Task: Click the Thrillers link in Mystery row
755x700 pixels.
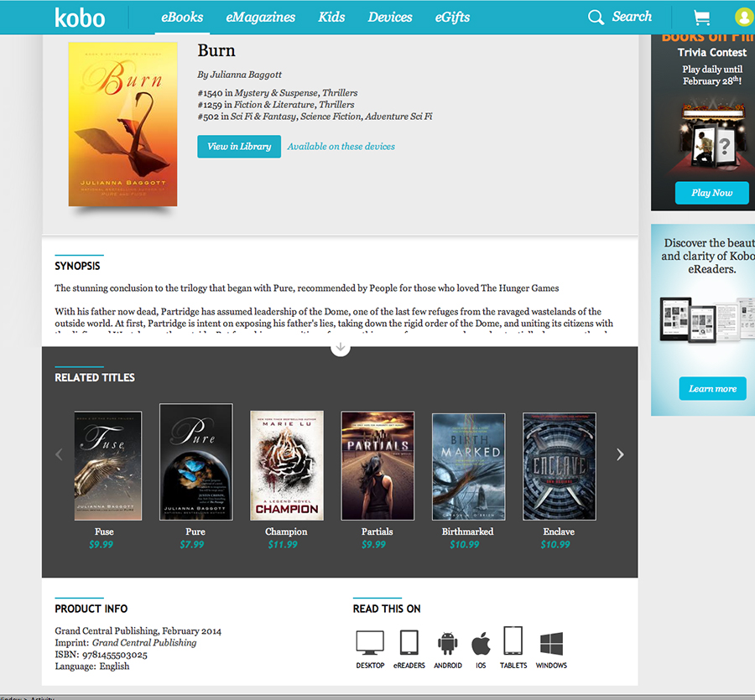Action: (340, 93)
